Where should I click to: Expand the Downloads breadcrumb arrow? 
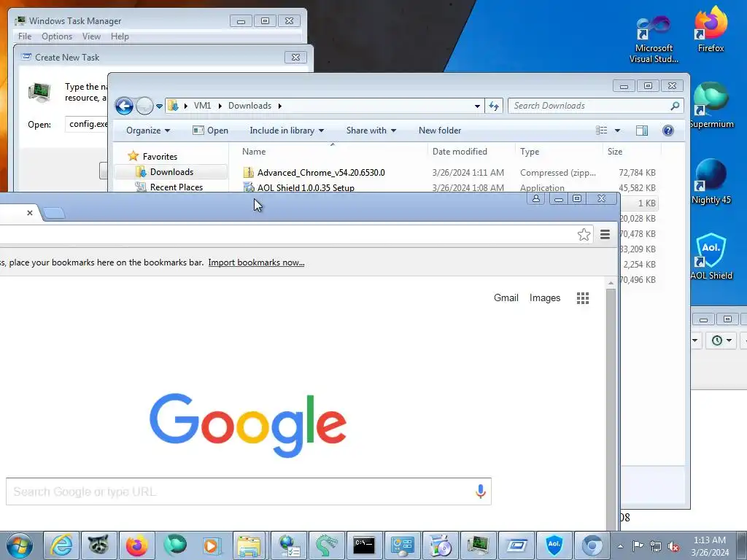tap(279, 106)
